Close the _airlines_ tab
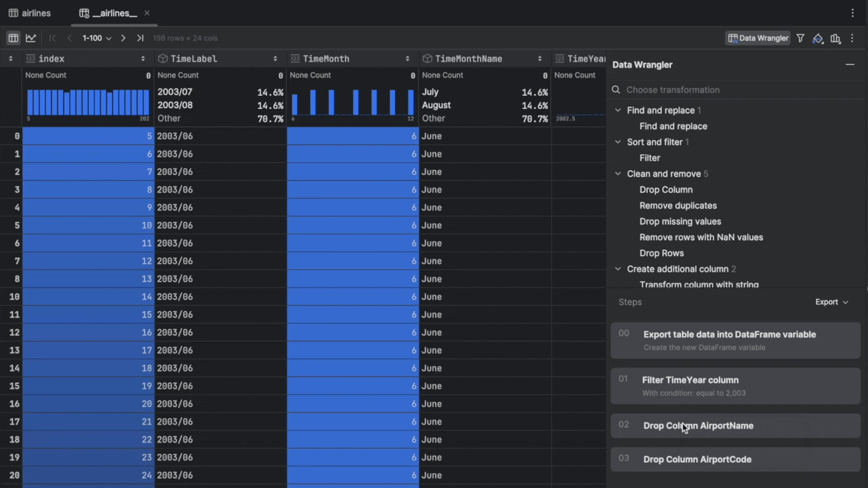868x488 pixels. (147, 13)
